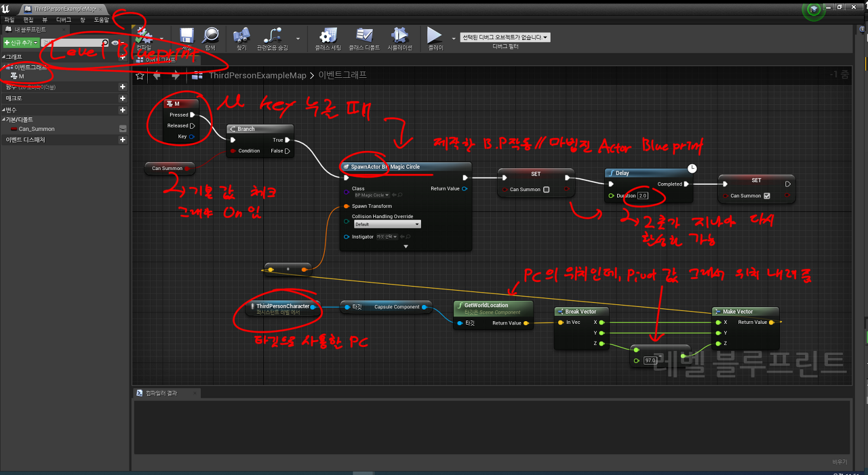
Task: Click the breadcrumb blueprint icon before ThirdPersonExampleMap
Action: [198, 75]
